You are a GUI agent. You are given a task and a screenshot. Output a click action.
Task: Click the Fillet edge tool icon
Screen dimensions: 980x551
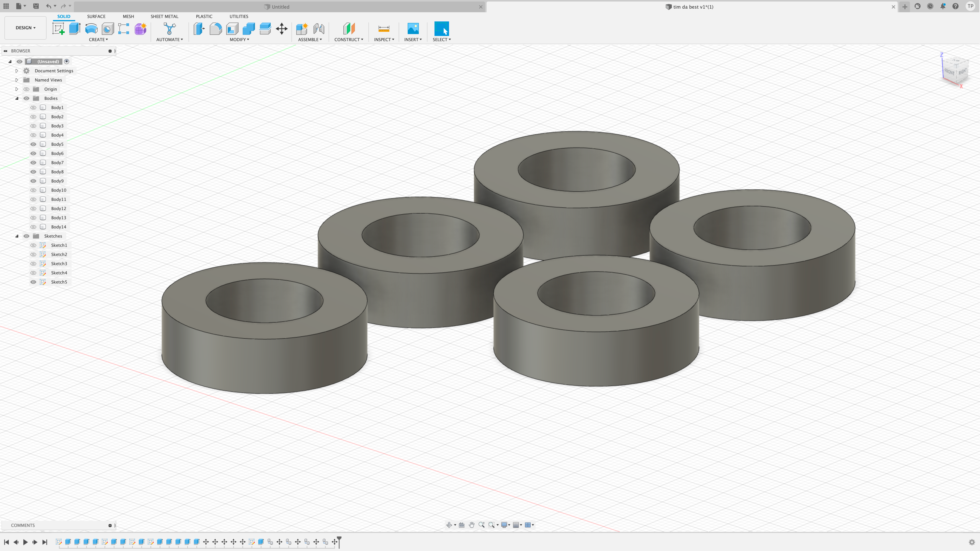[215, 28]
